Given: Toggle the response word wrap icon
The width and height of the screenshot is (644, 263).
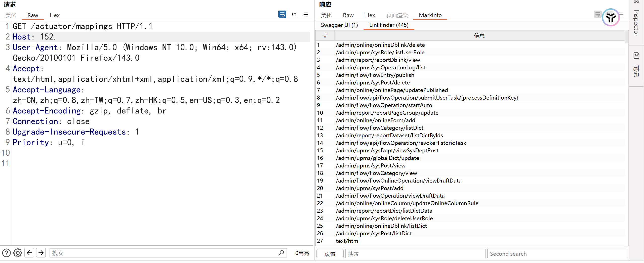Looking at the screenshot, I should [597, 15].
